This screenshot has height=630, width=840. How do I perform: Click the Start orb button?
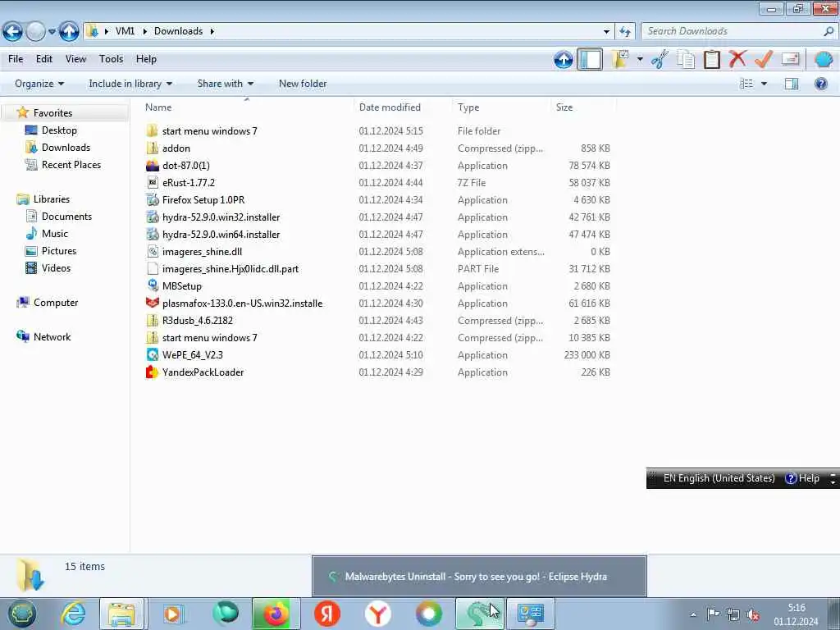click(x=21, y=614)
